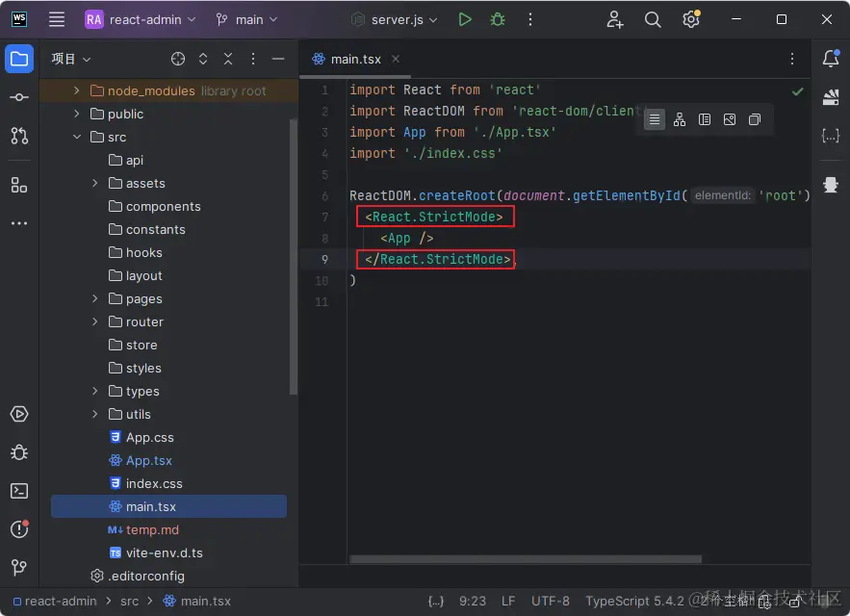This screenshot has height=616, width=850.
Task: Open the Pull Requests tool window
Action: tap(19, 135)
